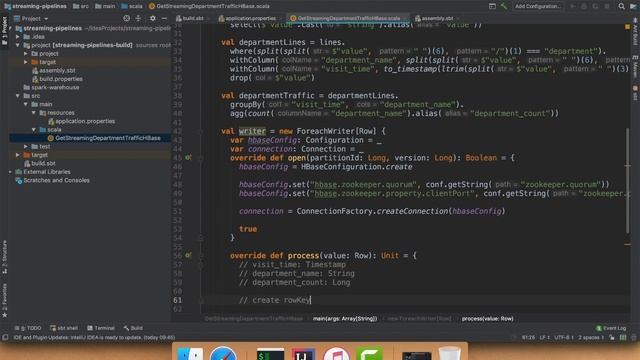Viewport: 640px width, 360px height.
Task: Open the sbt shell tool window
Action: pyautogui.click(x=64, y=328)
